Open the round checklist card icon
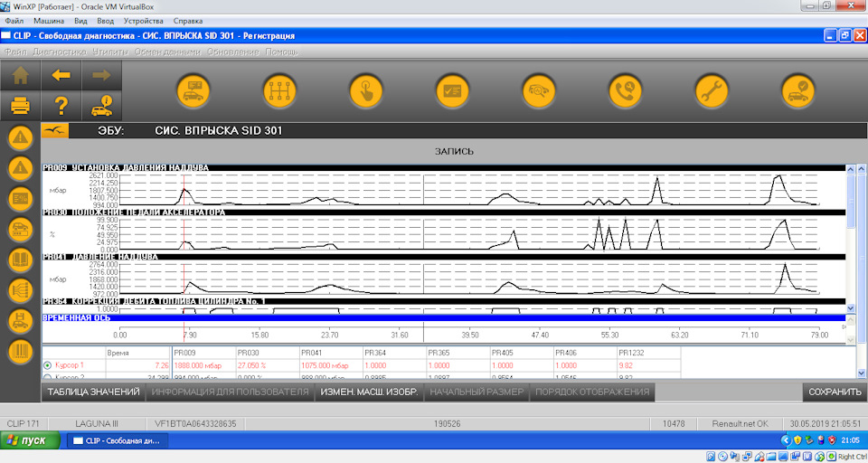 (x=452, y=90)
